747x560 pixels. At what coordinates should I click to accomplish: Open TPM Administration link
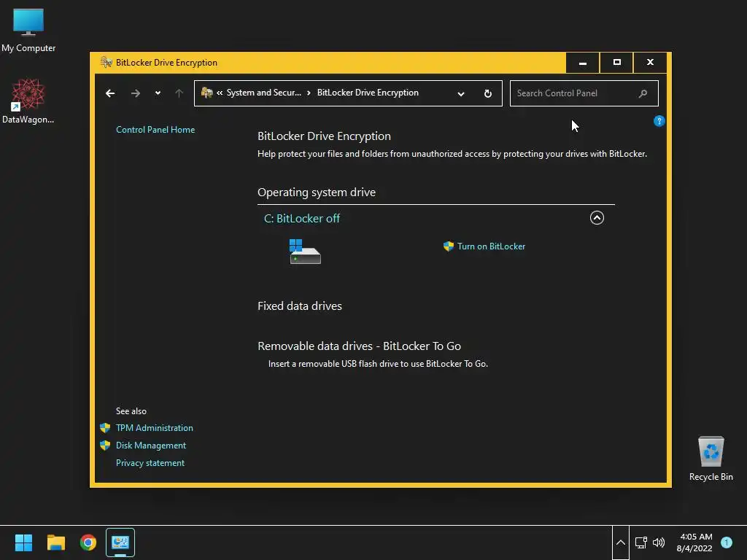[155, 427]
